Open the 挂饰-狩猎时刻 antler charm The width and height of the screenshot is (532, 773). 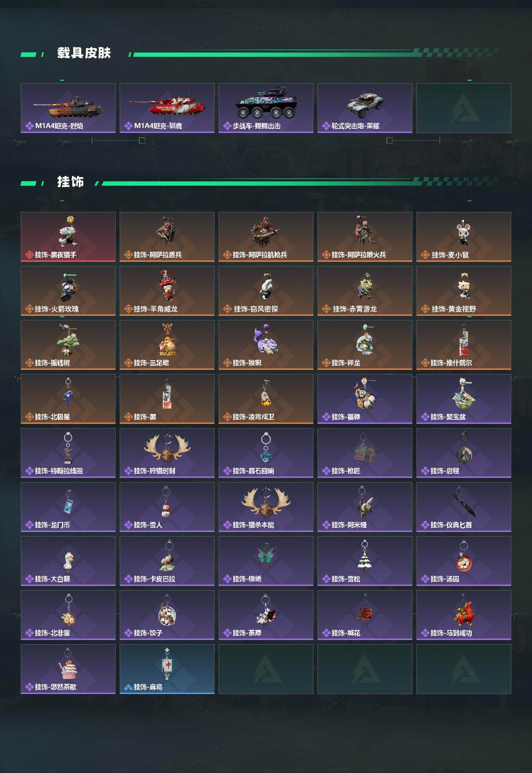point(167,453)
